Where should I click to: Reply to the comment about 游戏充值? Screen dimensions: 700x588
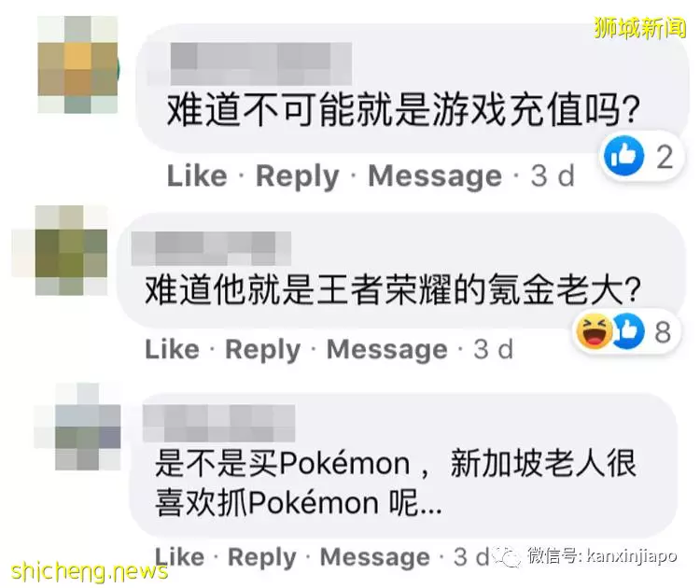coord(298,175)
